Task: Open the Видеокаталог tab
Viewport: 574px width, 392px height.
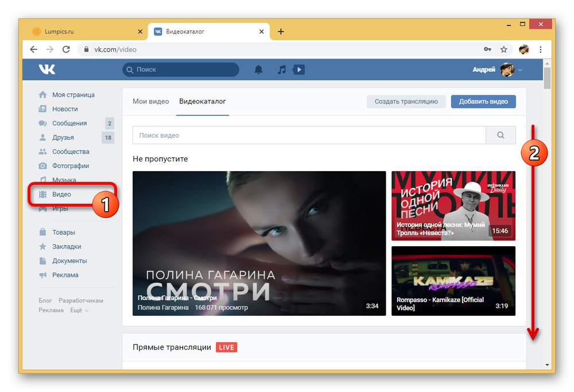Action: 202,101
